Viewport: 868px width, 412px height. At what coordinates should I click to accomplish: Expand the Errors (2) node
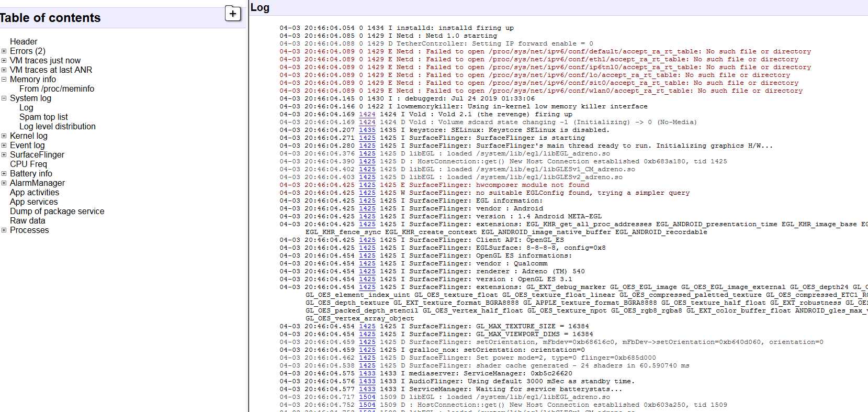(x=4, y=51)
